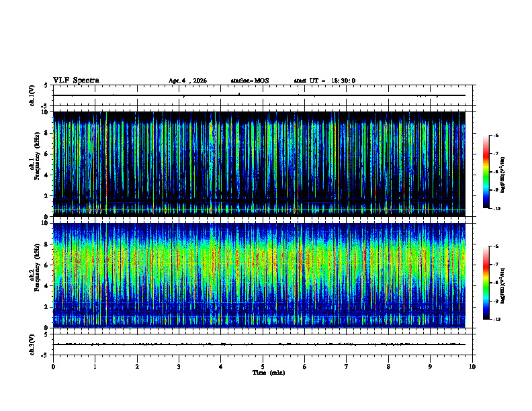Click the ch.2 spectrogram color scale bar
Image resolution: width=532 pixels, height=411 pixels.
(486, 283)
